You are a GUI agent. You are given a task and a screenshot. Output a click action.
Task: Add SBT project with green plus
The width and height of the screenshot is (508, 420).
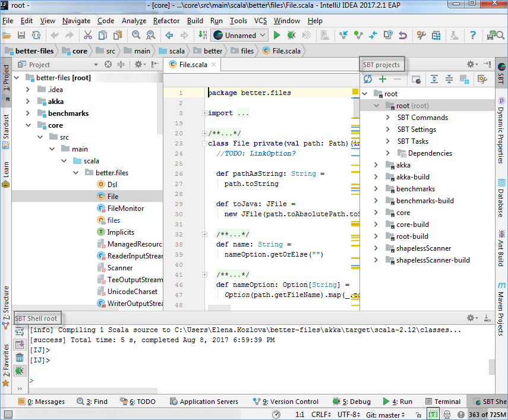tap(383, 79)
